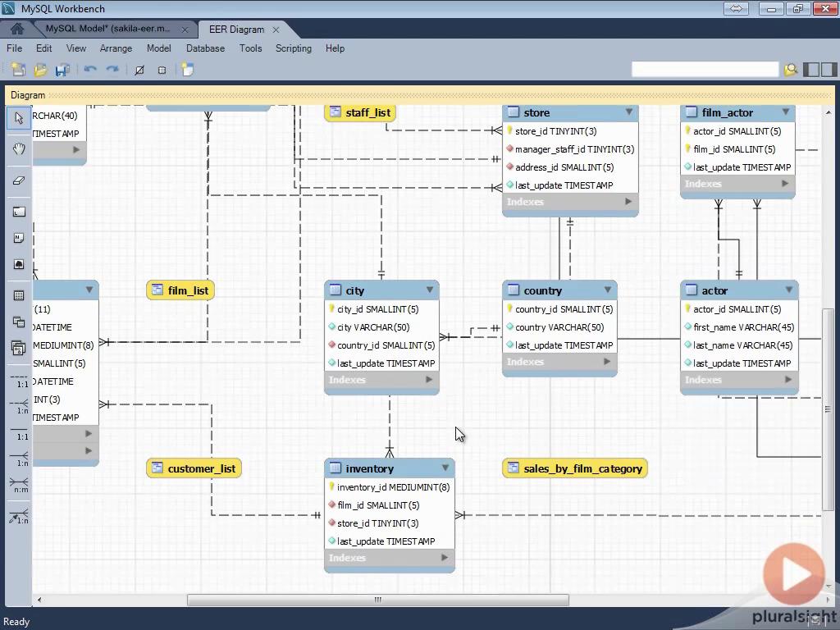Toggle the grid display button
The width and height of the screenshot is (840, 630).
tap(162, 71)
